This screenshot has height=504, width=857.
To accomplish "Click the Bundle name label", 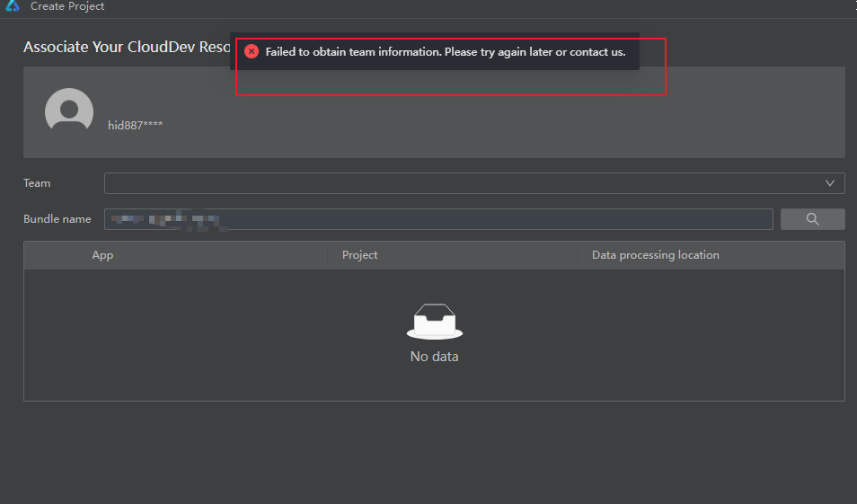I will tap(57, 219).
